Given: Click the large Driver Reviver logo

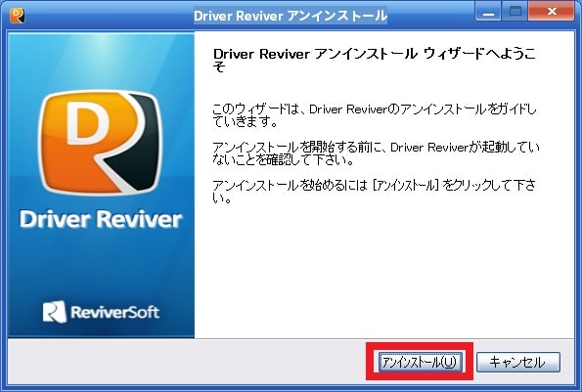Looking at the screenshot, I should pyautogui.click(x=101, y=143).
